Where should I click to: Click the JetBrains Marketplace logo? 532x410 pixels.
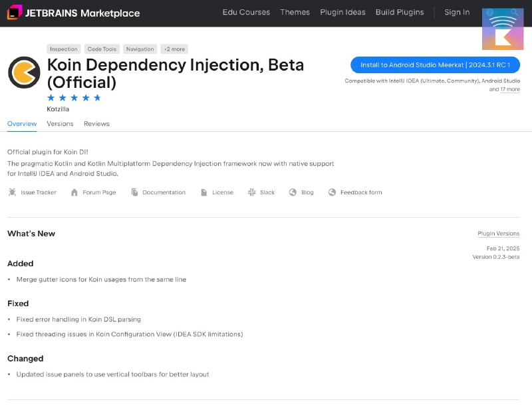pyautogui.click(x=73, y=13)
